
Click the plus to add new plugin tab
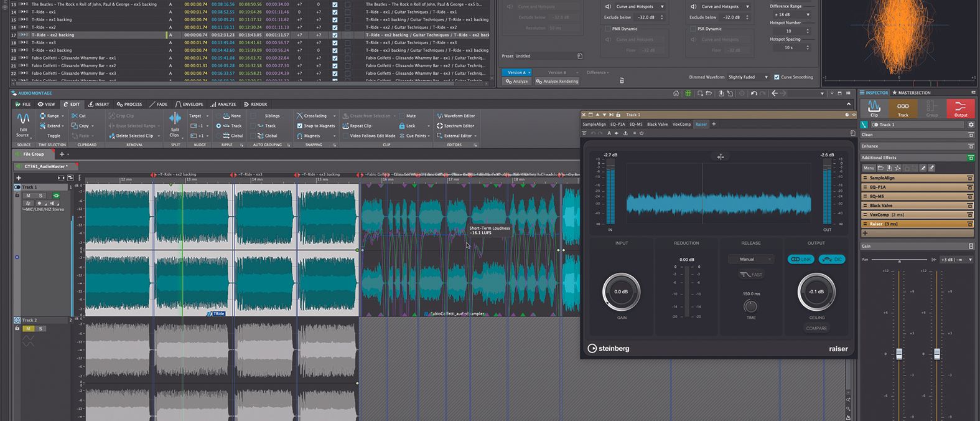tap(714, 124)
